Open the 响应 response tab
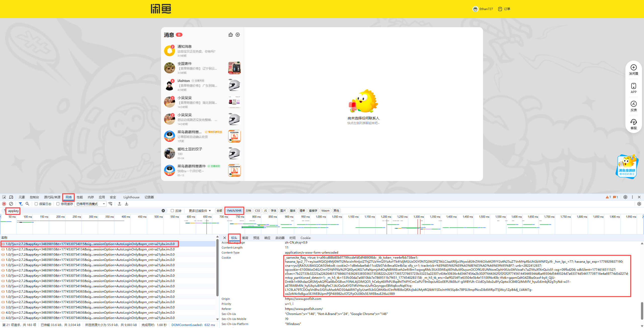 pyautogui.click(x=267, y=238)
